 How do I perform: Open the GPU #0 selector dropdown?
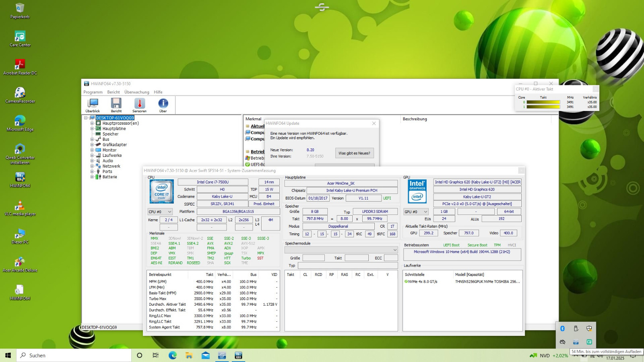(x=416, y=212)
